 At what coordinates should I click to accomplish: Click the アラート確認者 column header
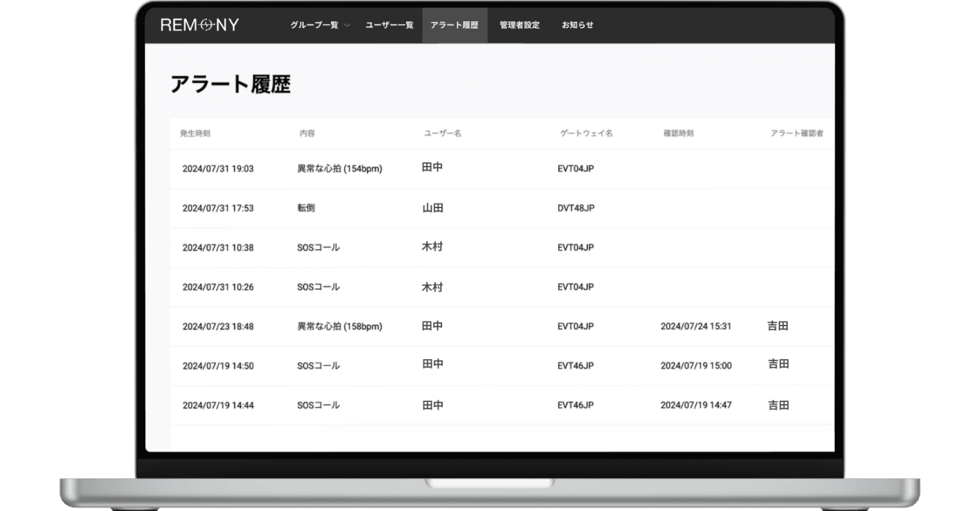(797, 134)
